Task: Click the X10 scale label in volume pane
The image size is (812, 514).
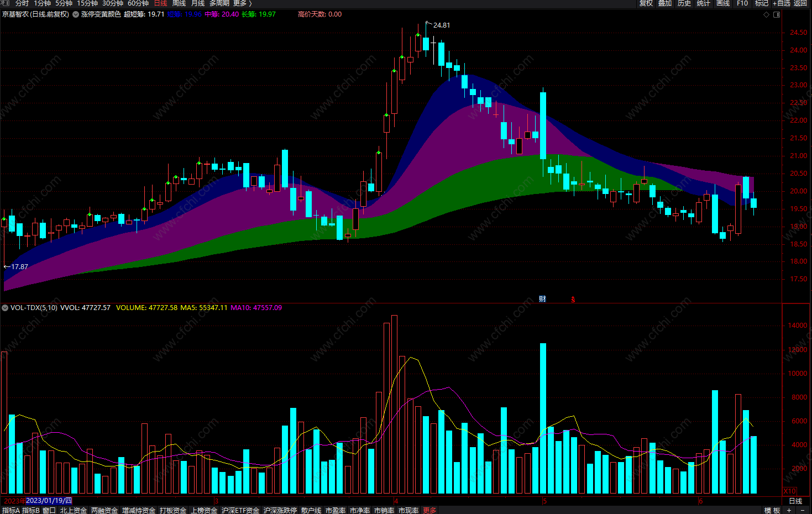Action: point(789,491)
